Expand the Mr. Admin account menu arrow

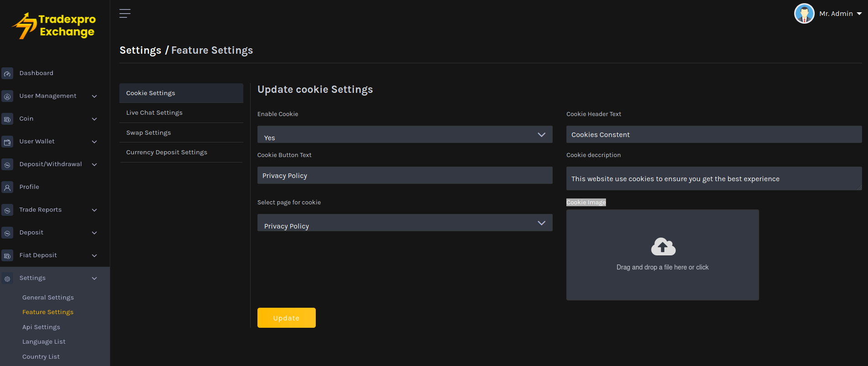coord(859,14)
